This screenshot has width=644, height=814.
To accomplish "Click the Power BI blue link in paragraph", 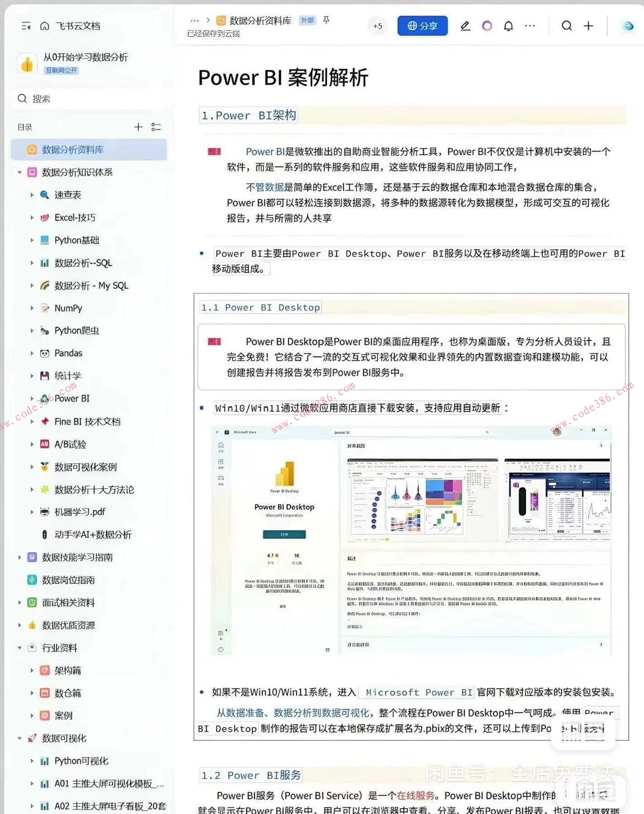I will click(x=265, y=151).
